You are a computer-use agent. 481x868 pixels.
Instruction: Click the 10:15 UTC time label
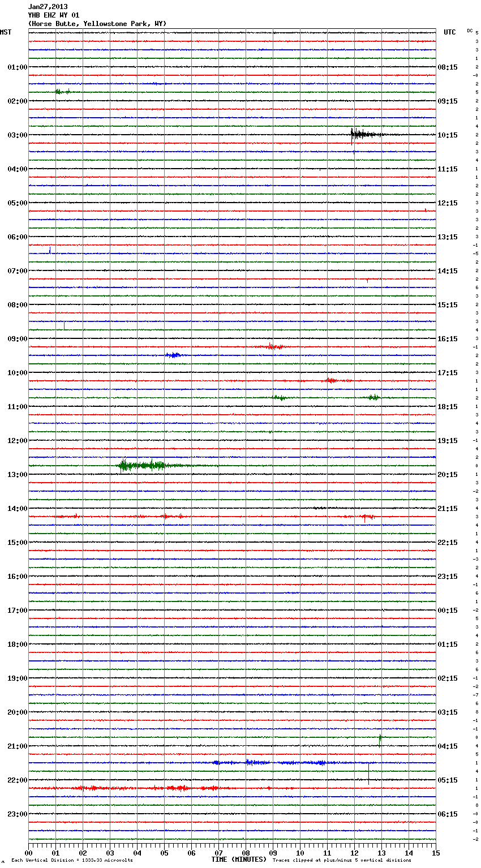coord(448,135)
